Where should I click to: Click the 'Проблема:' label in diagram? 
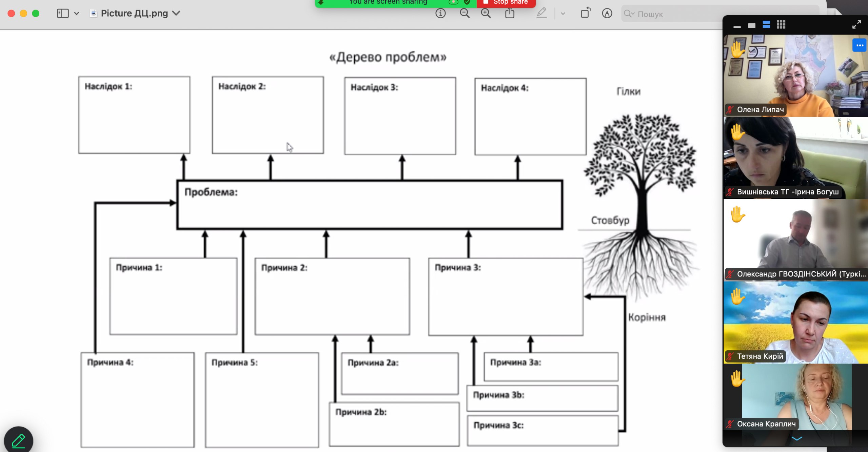(211, 192)
